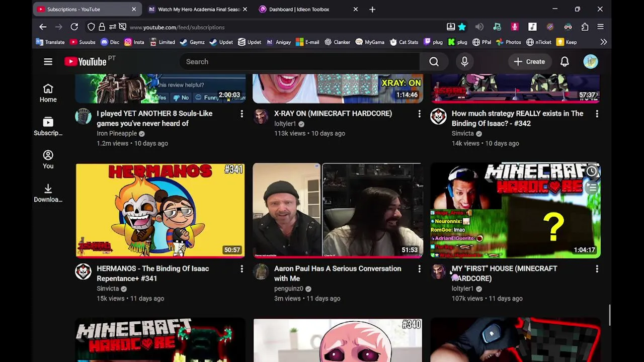
Task: Open Subscriptions in the sidebar
Action: (x=48, y=126)
